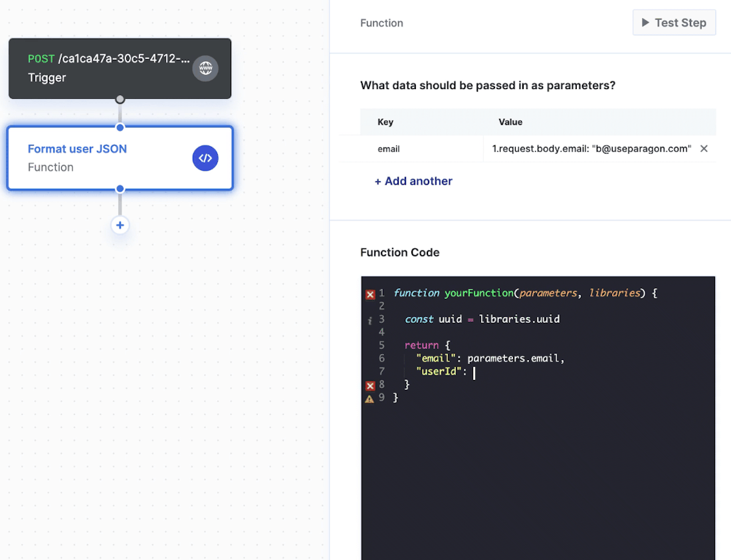The image size is (731, 560).
Task: Click the warning triangle on code line 9
Action: (x=371, y=399)
